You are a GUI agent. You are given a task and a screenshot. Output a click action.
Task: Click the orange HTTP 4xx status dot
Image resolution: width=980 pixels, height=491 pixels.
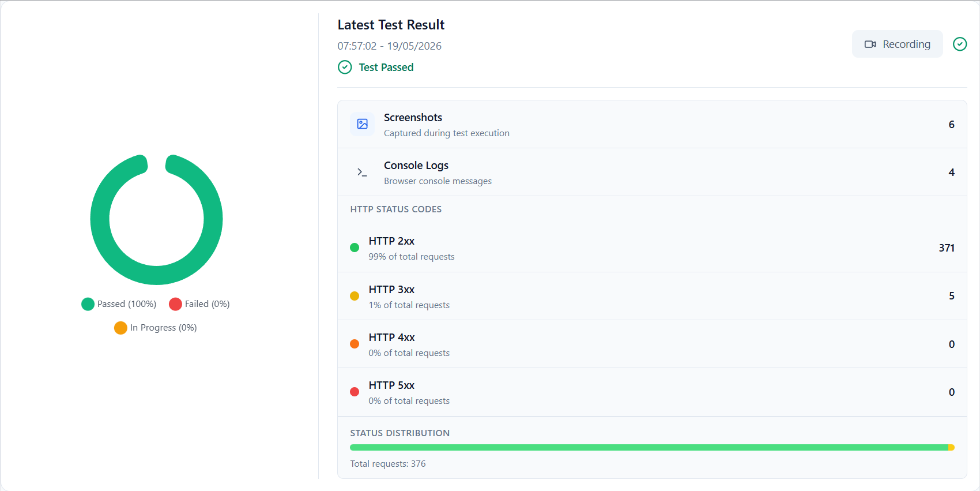[355, 344]
